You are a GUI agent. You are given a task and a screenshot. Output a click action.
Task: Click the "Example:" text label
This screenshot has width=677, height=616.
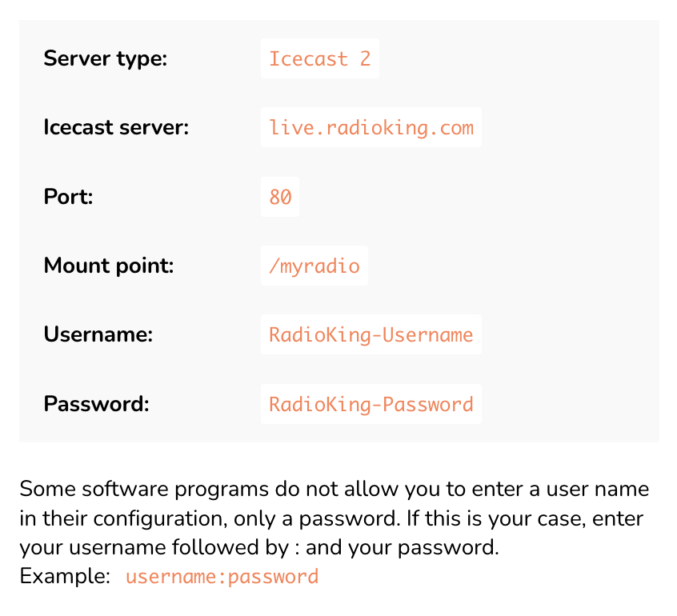(x=65, y=577)
